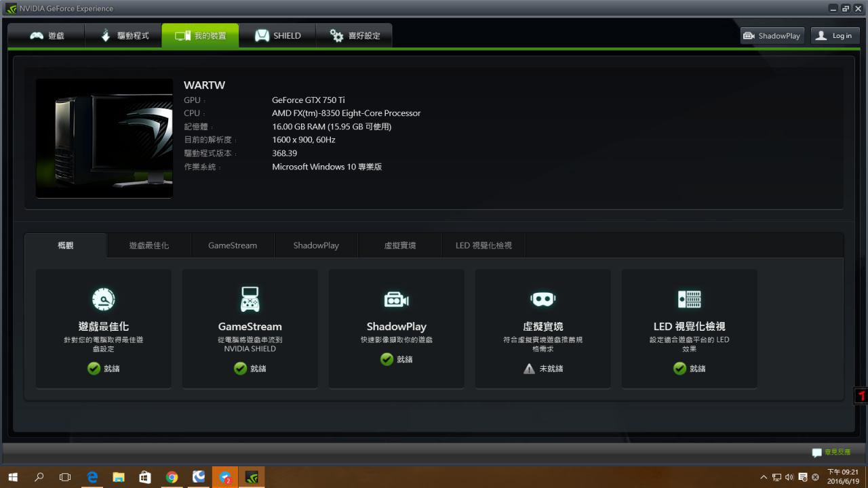This screenshot has width=868, height=488.
Task: Expand the system tray hidden icons arrow
Action: (764, 477)
